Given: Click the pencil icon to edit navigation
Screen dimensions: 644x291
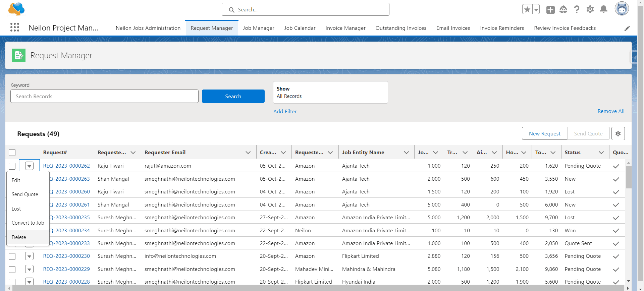Looking at the screenshot, I should (627, 28).
